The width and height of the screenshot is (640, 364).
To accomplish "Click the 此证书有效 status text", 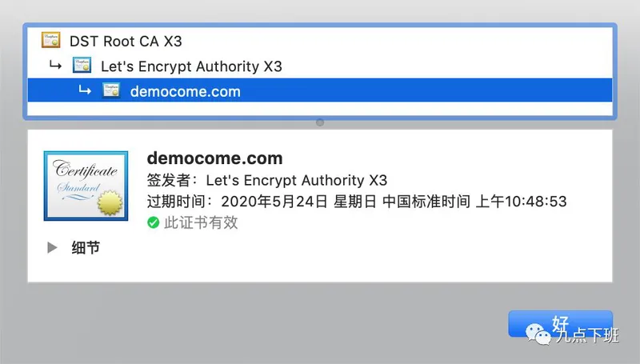I will tap(201, 223).
